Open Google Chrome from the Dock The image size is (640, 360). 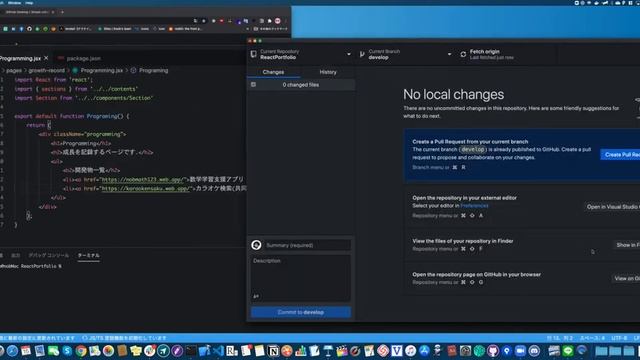click(81, 351)
